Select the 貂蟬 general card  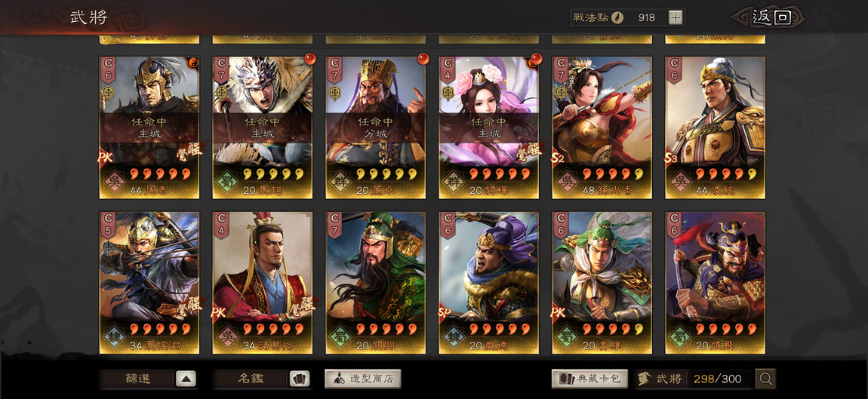point(488,127)
